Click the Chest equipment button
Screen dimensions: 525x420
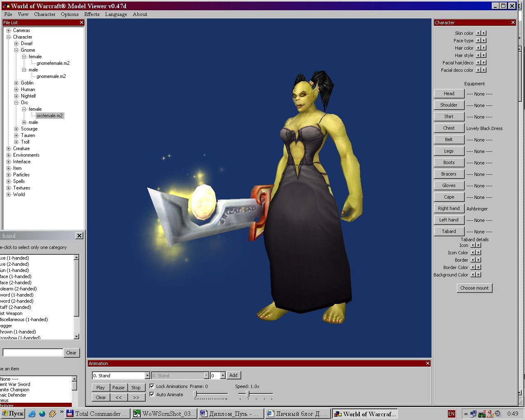tap(449, 128)
